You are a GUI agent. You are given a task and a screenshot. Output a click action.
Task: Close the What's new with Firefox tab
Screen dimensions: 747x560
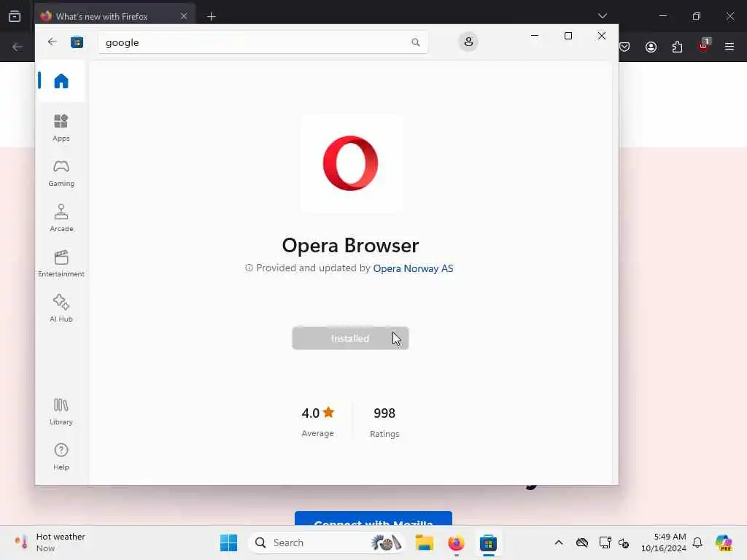tap(184, 16)
